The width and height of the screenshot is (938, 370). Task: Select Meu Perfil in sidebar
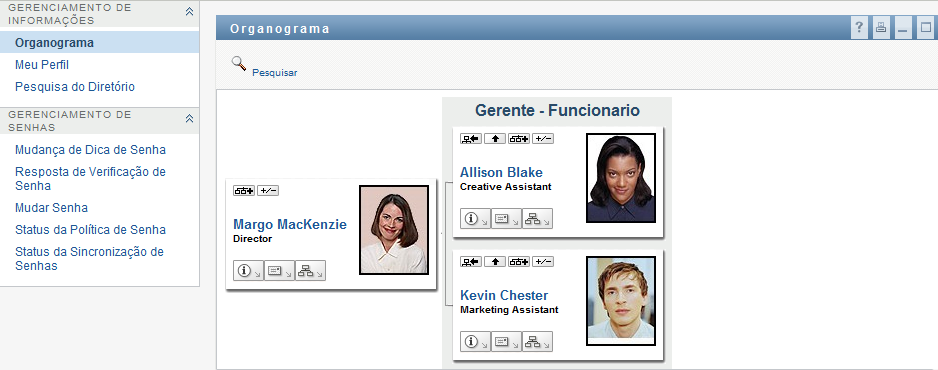coord(42,65)
